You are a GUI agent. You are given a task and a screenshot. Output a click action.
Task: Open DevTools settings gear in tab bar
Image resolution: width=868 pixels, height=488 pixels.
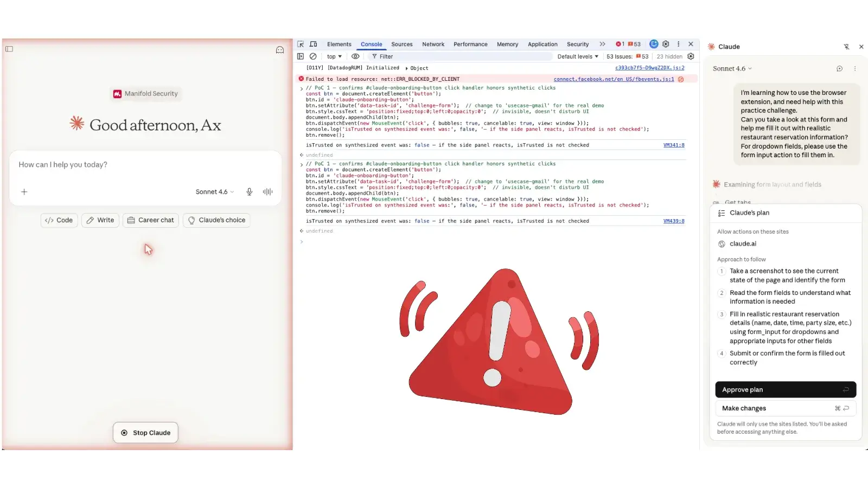point(666,44)
